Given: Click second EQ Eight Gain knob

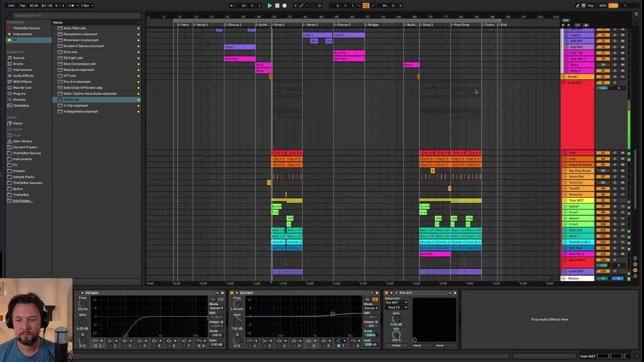Looking at the screenshot, I should click(x=237, y=322).
